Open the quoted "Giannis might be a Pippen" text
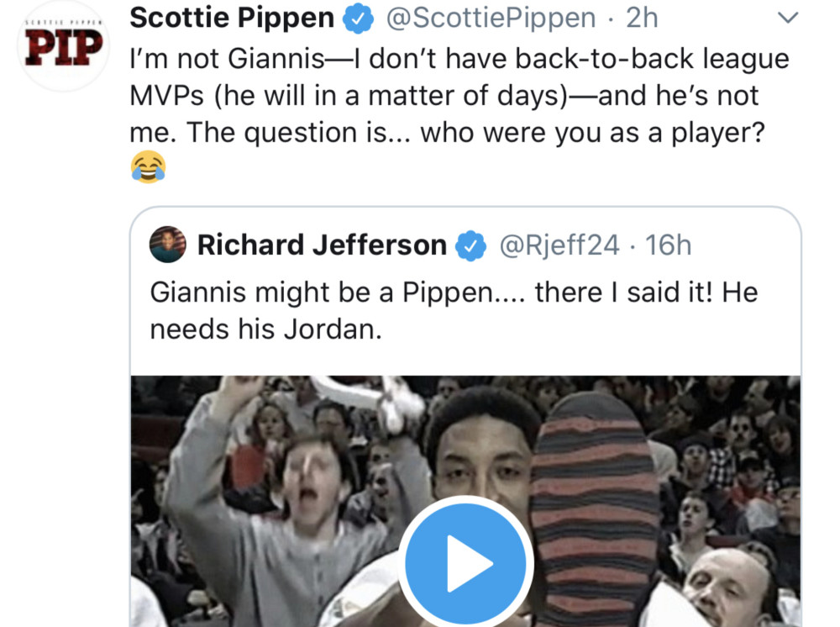The height and width of the screenshot is (627, 840). [x=454, y=311]
